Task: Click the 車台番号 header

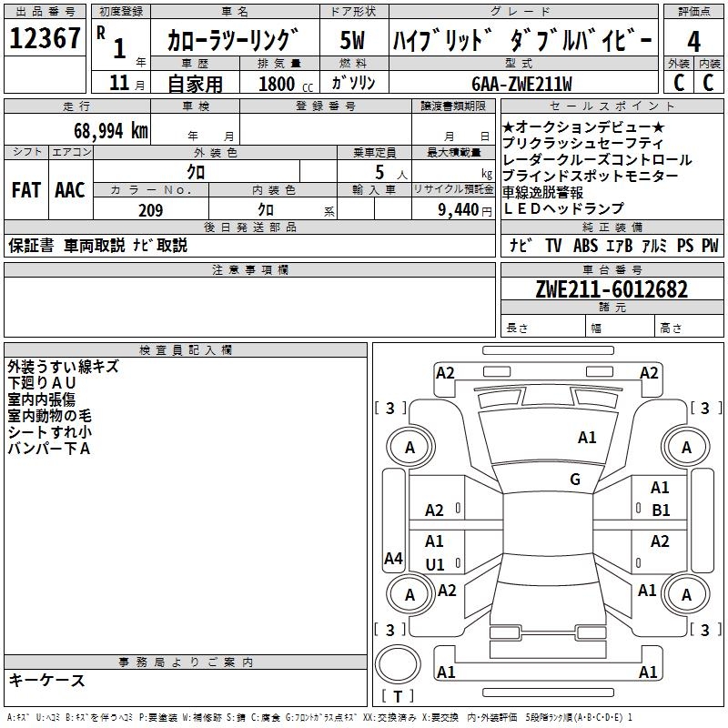Action: pos(612,269)
